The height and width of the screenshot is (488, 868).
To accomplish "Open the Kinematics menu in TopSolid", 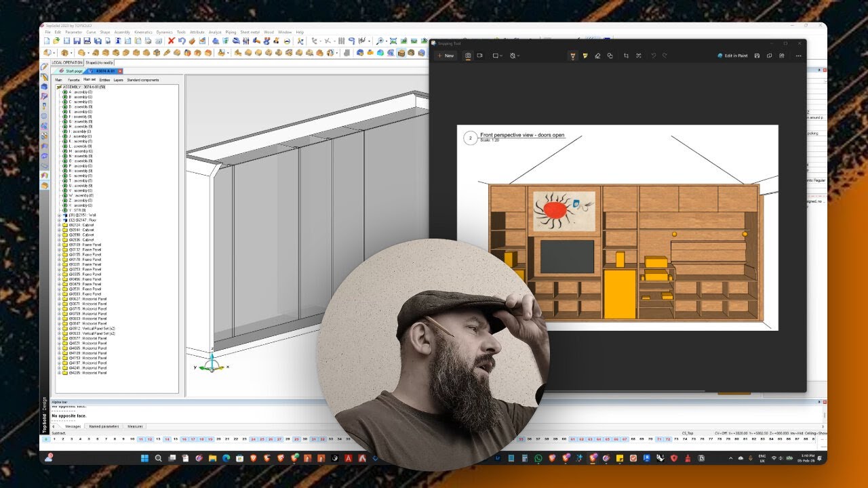I will click(x=143, y=32).
